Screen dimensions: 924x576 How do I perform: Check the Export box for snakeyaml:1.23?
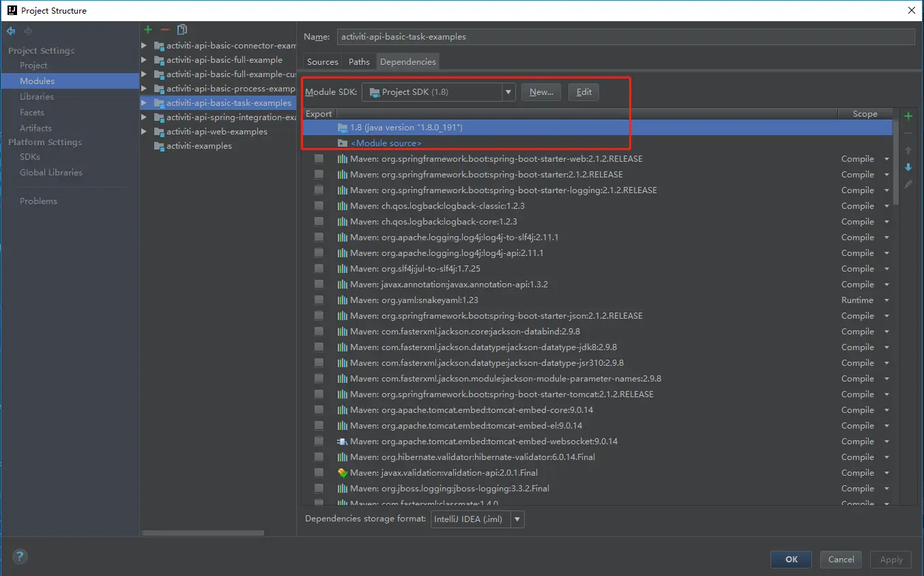coord(319,300)
